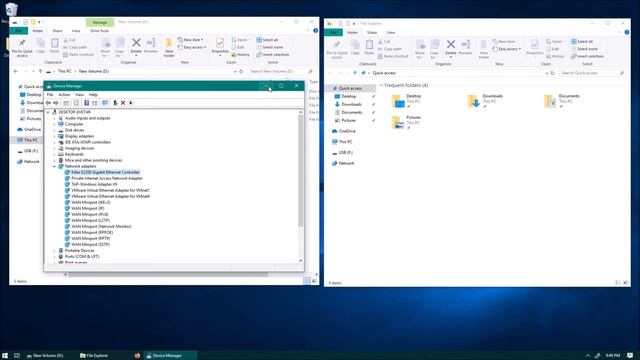Click the Back arrow in Device Manager toolbar
The width and height of the screenshot is (640, 360).
[48, 103]
